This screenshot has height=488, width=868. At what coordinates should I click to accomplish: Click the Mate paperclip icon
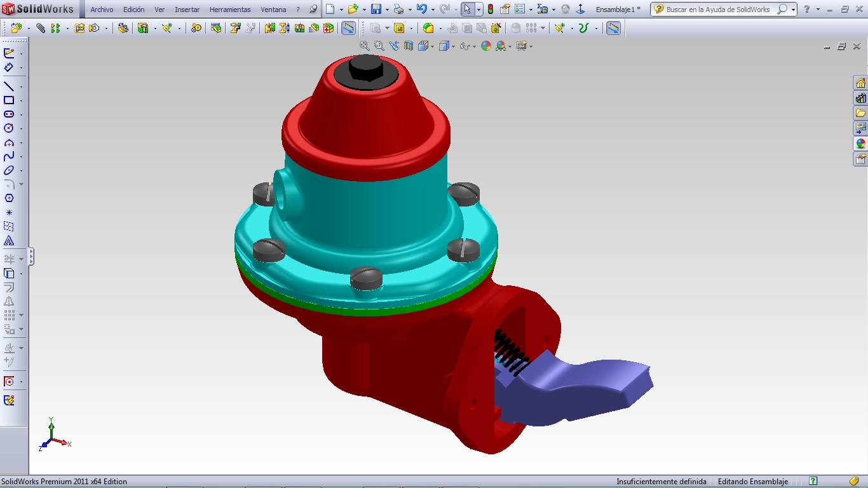(x=41, y=29)
